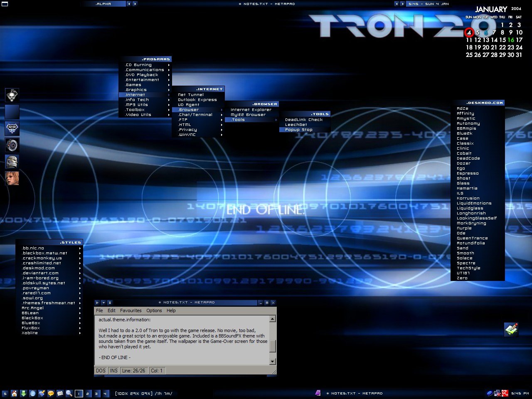Select Popup Stop in Tools menu
Image resolution: width=532 pixels, height=399 pixels.
(305, 130)
